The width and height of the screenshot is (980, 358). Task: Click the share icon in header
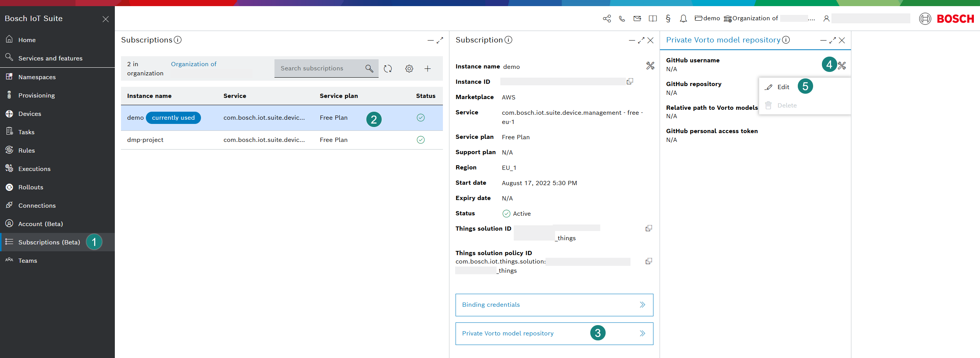click(607, 18)
